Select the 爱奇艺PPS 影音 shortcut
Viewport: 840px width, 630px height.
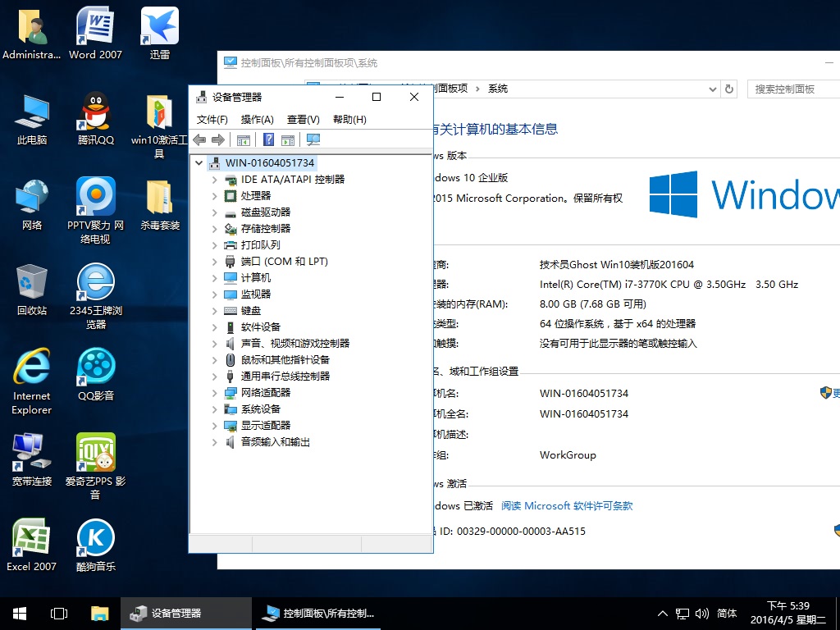(x=95, y=466)
